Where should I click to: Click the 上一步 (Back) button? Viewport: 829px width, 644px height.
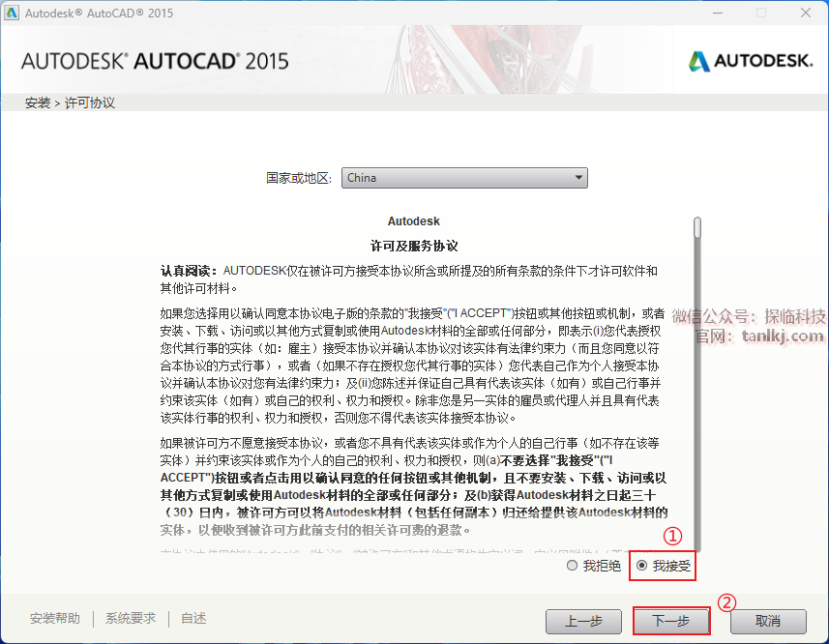point(583,622)
